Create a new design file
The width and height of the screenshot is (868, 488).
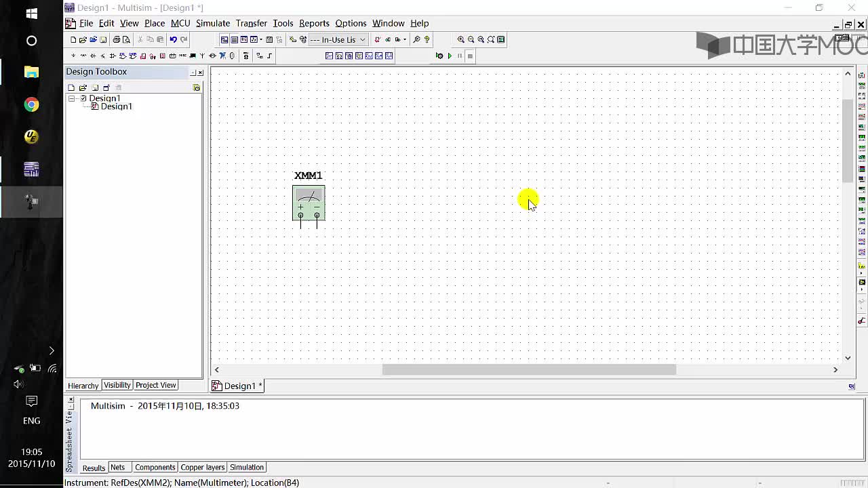tap(73, 39)
